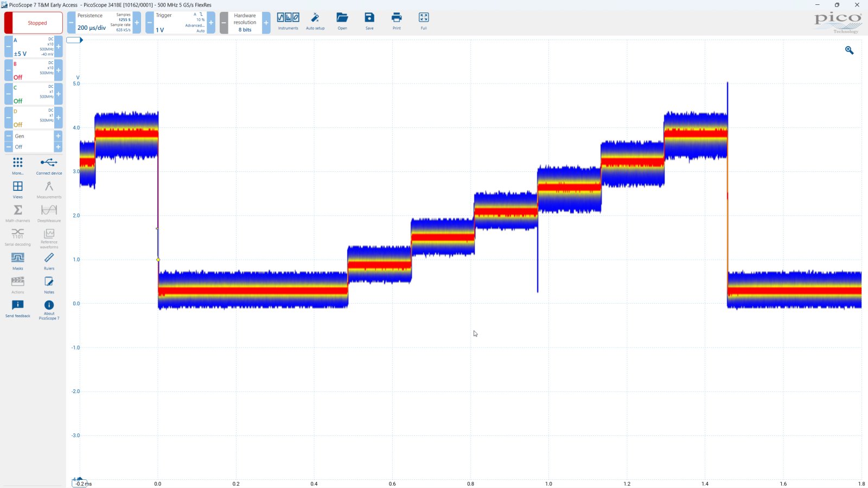This screenshot has height=488, width=868.
Task: Open the Trigger settings panel
Action: [x=180, y=23]
